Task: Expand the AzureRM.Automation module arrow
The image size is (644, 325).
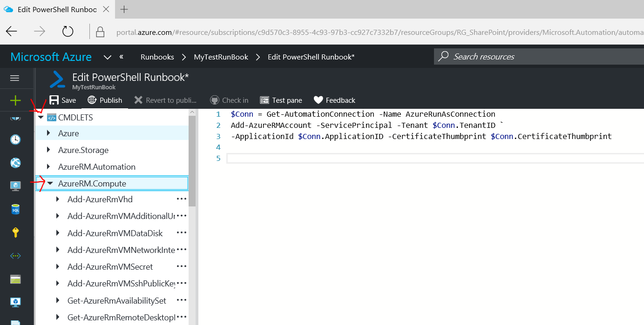Action: coord(48,167)
